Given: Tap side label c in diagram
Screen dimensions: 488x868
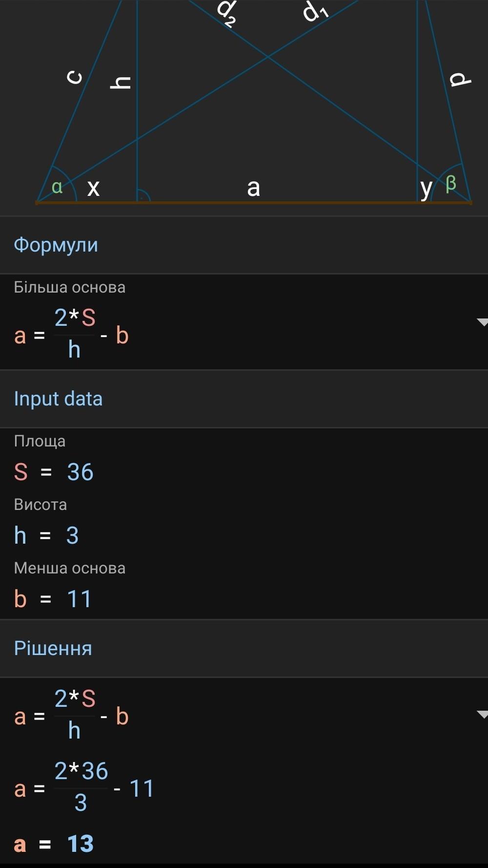Looking at the screenshot, I should pyautogui.click(x=75, y=77).
